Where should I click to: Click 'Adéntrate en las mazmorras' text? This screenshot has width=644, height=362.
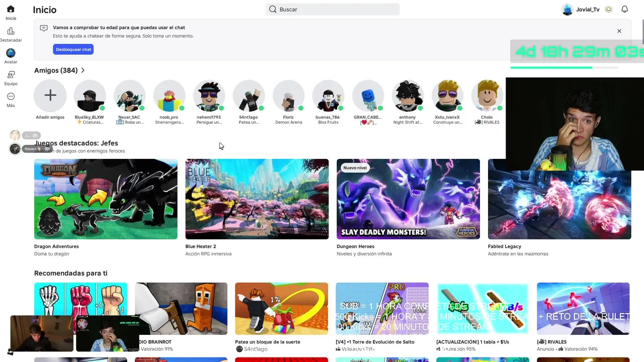tap(518, 254)
